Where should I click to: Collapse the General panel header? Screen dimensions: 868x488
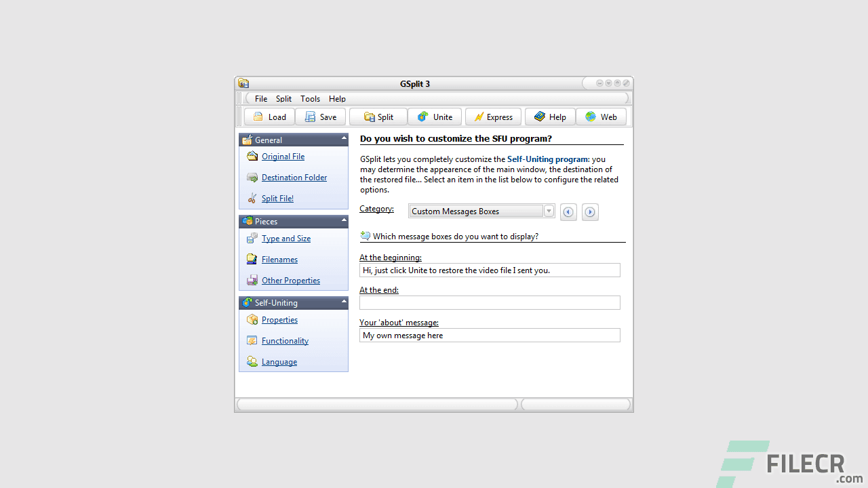coord(294,140)
